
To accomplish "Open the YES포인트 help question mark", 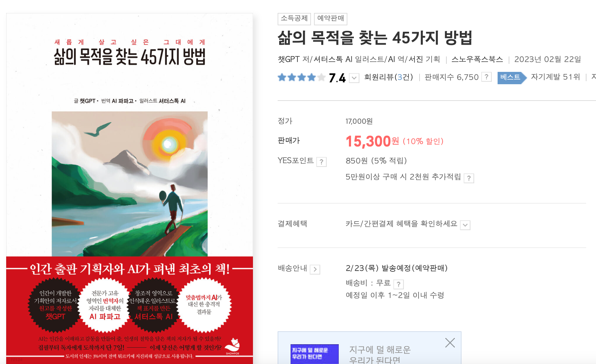I will click(321, 162).
